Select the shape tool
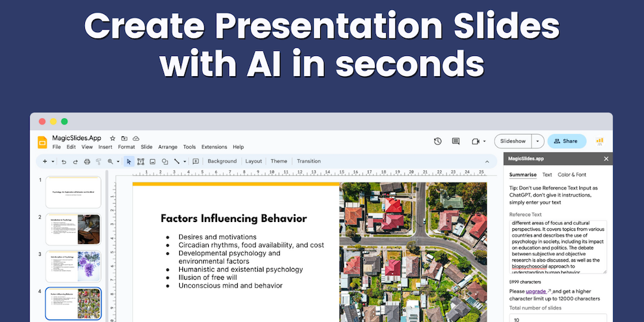 tap(164, 162)
